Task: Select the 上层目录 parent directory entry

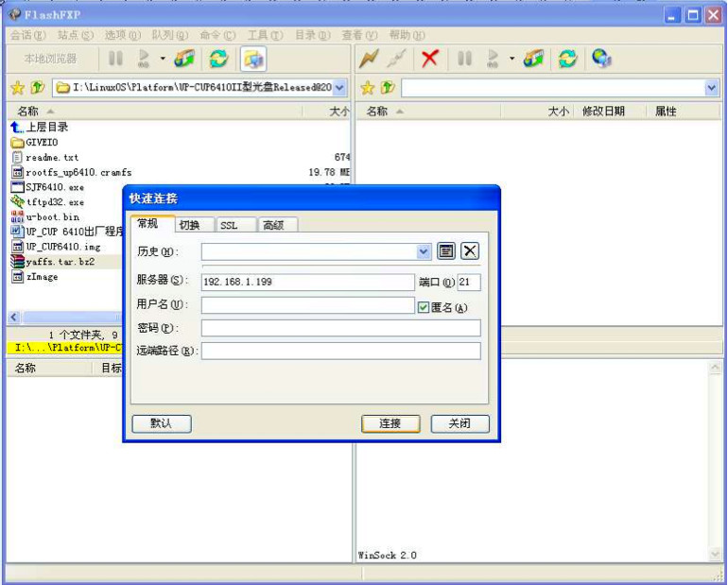Action: pos(40,128)
